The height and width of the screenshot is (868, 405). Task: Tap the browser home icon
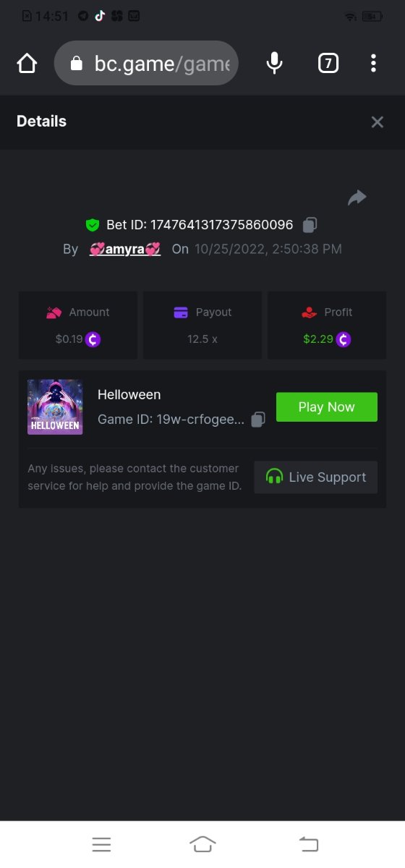[27, 64]
